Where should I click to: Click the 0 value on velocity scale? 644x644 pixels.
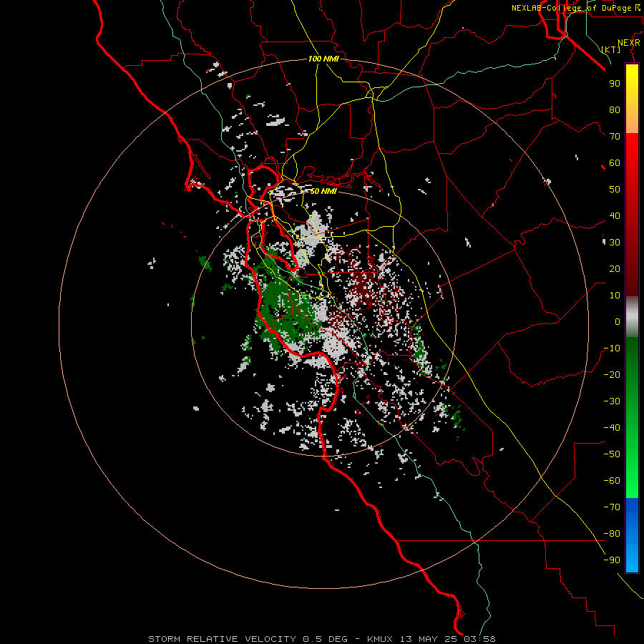618,321
